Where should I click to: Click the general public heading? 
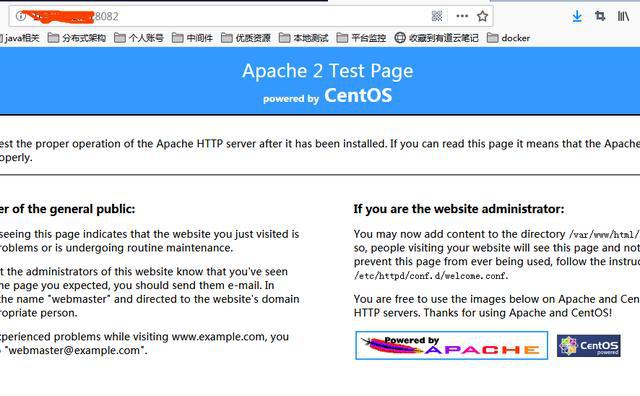click(67, 209)
